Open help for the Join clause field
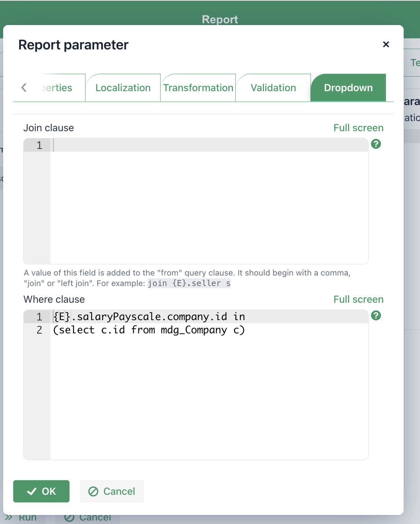The image size is (420, 524). tap(376, 144)
